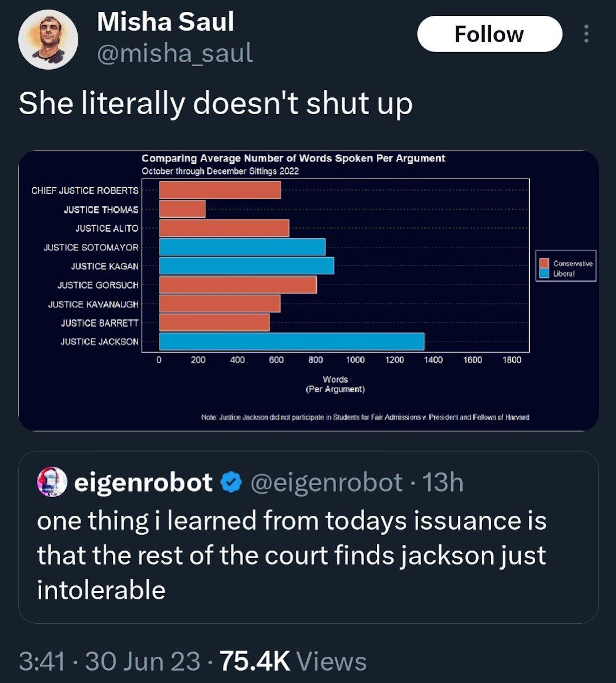This screenshot has width=616, height=683.
Task: Click Misha Saul's profile avatar
Action: click(48, 40)
